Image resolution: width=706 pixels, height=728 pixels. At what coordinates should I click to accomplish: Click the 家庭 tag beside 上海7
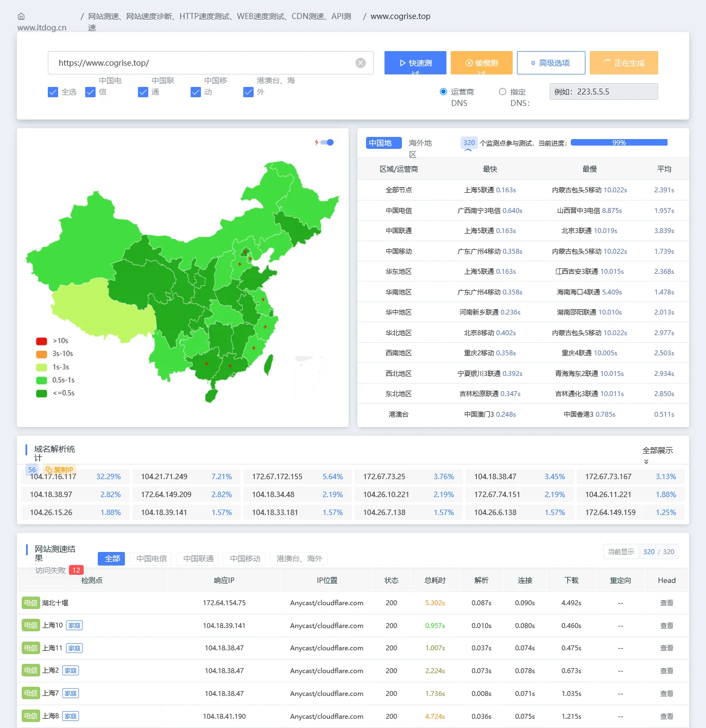(71, 693)
